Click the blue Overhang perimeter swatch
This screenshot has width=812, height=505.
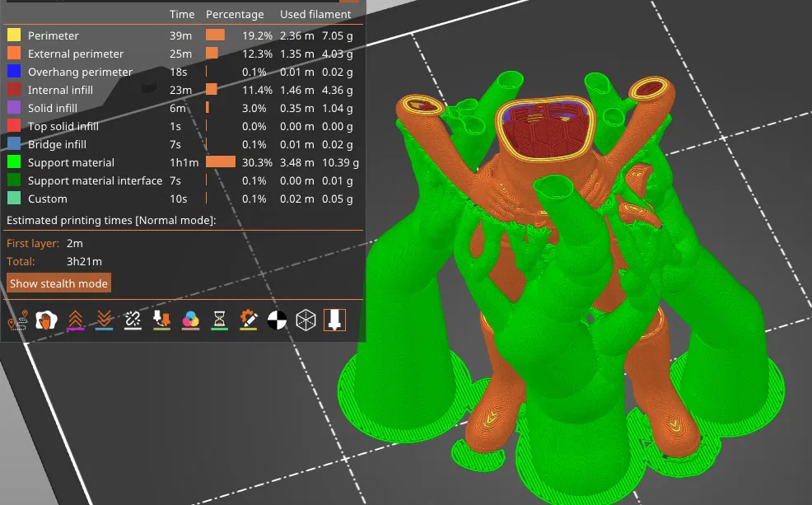click(14, 72)
